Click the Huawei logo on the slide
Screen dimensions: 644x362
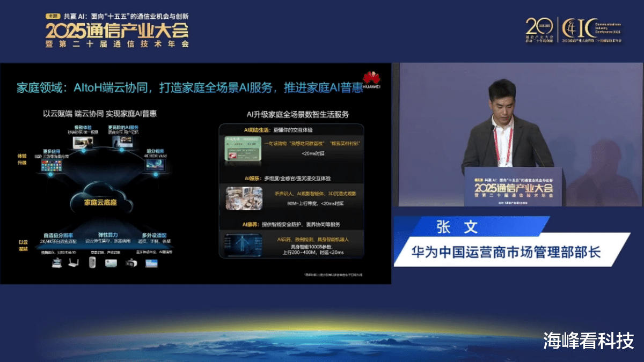click(371, 79)
